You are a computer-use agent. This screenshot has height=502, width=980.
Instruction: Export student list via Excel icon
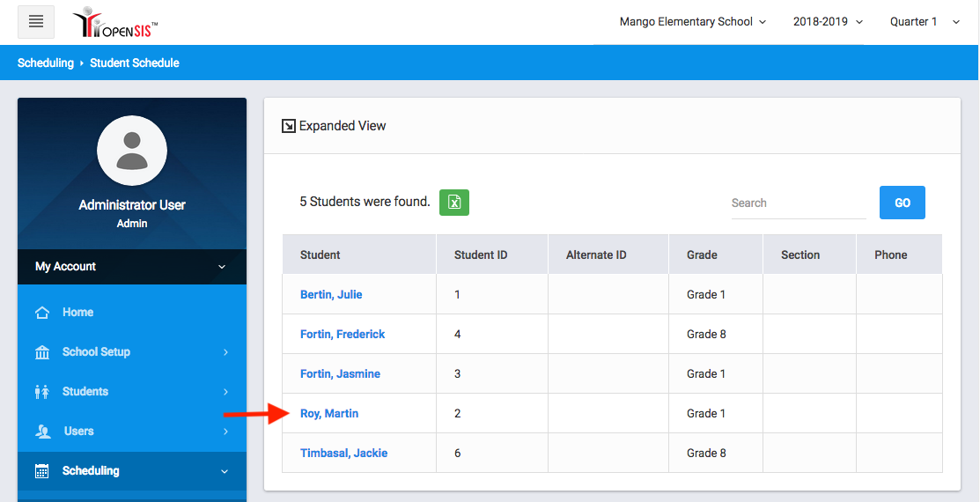coord(454,203)
